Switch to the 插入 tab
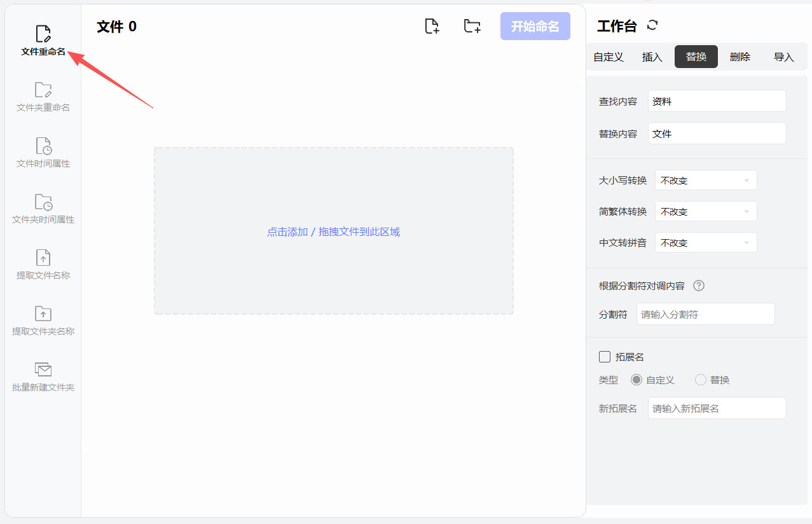Screen dimensions: 812x524 click(x=652, y=57)
